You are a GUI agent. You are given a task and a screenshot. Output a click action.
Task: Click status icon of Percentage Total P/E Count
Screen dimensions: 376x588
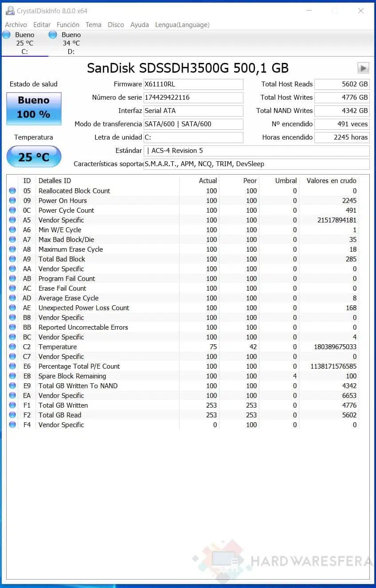point(12,366)
